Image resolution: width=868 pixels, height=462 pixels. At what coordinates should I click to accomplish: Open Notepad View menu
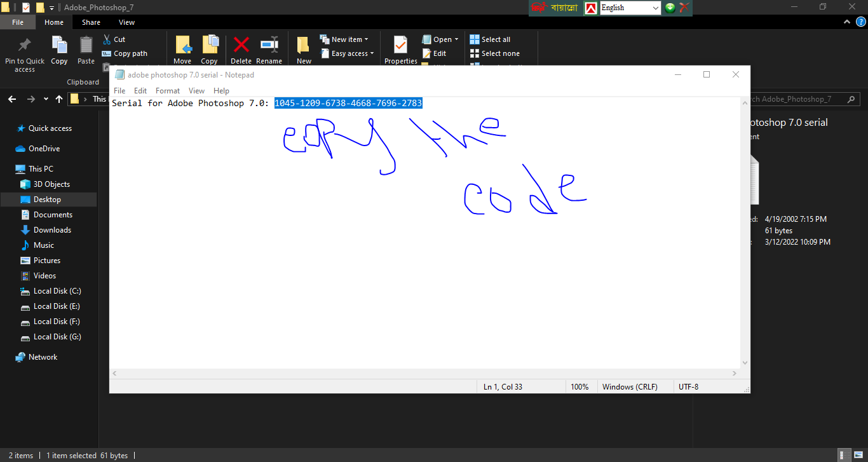197,91
